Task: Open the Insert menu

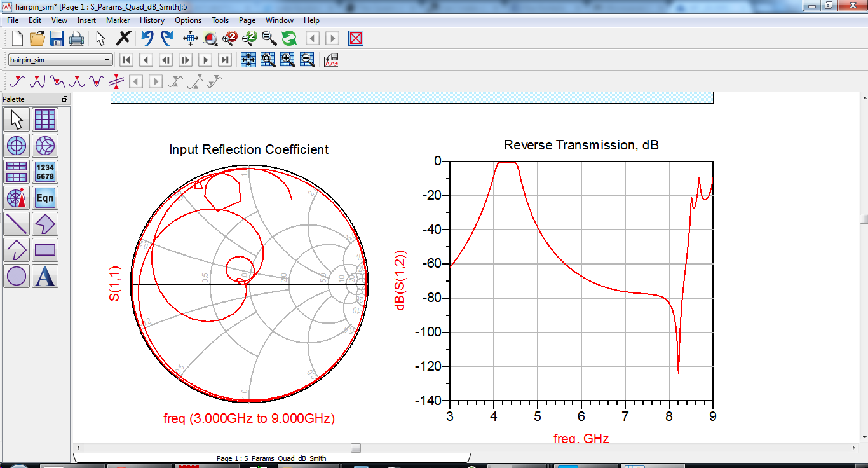Action: click(x=86, y=20)
